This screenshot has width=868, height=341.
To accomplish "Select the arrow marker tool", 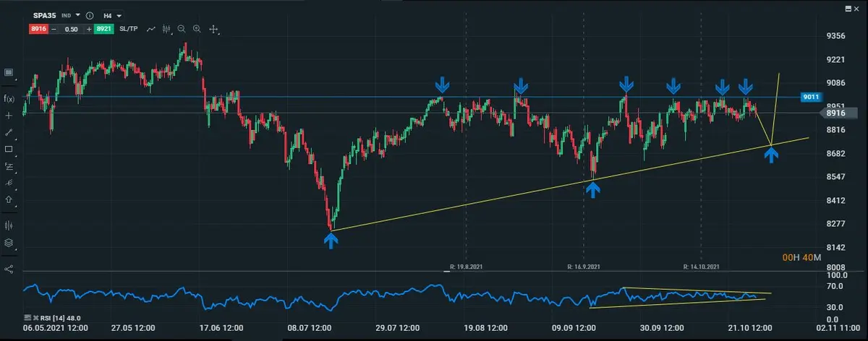I will click(x=9, y=199).
